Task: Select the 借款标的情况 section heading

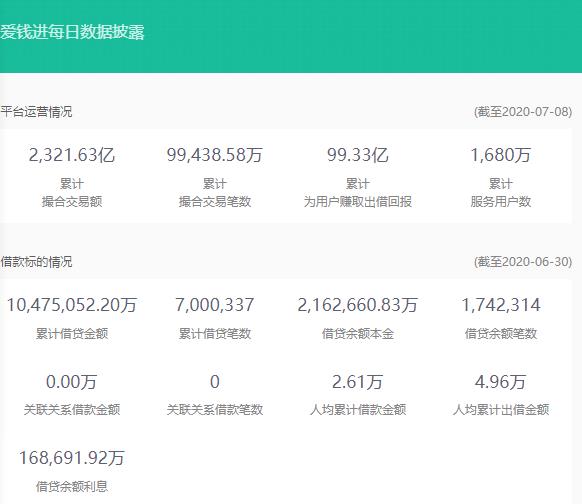Action: 36,262
